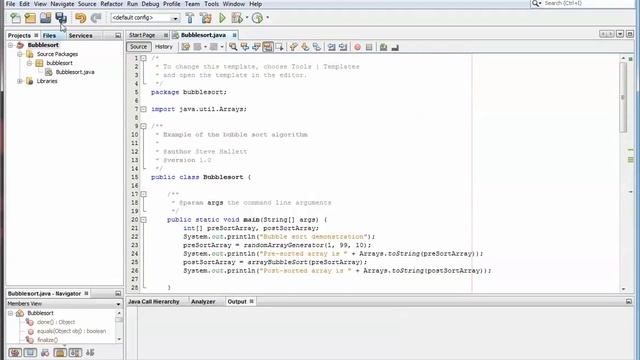640x360 pixels.
Task: Click the Build Project hammer icon
Action: [190, 18]
